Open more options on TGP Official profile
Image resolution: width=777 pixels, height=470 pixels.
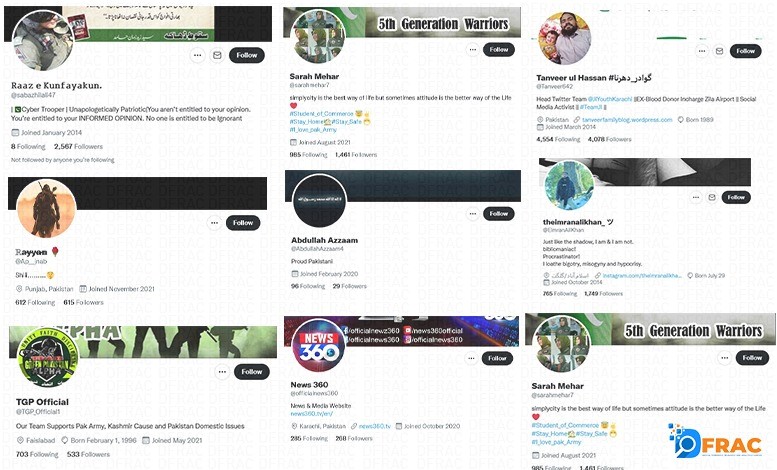pos(222,371)
